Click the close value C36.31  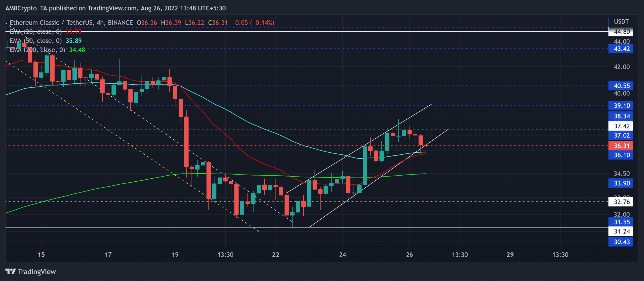pyautogui.click(x=218, y=23)
